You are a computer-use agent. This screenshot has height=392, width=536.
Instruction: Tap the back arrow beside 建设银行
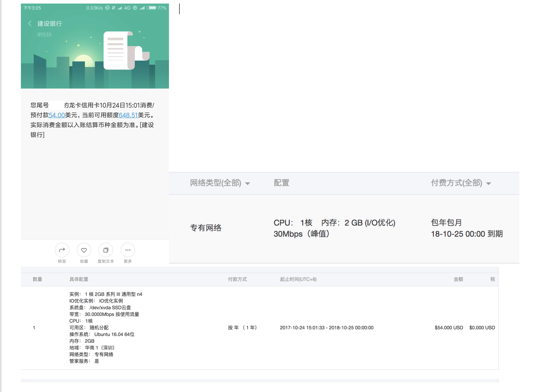tap(30, 24)
